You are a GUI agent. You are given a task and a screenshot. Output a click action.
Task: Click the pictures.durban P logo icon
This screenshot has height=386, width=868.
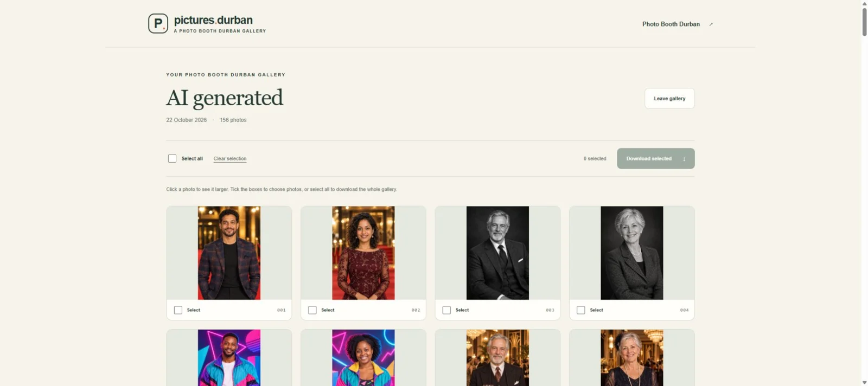[158, 23]
